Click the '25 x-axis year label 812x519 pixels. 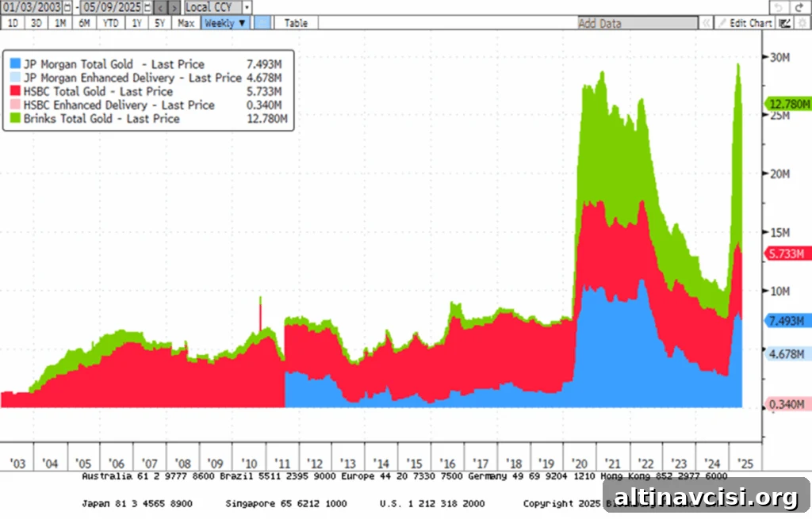[x=745, y=463]
